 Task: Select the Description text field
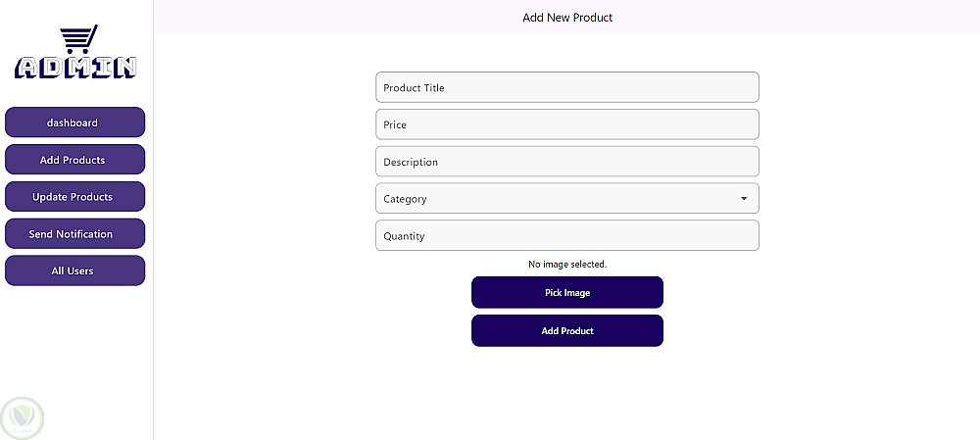[x=566, y=162]
